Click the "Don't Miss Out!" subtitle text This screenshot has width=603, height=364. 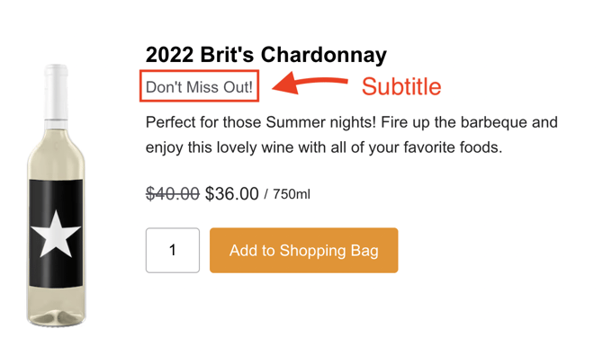(200, 87)
